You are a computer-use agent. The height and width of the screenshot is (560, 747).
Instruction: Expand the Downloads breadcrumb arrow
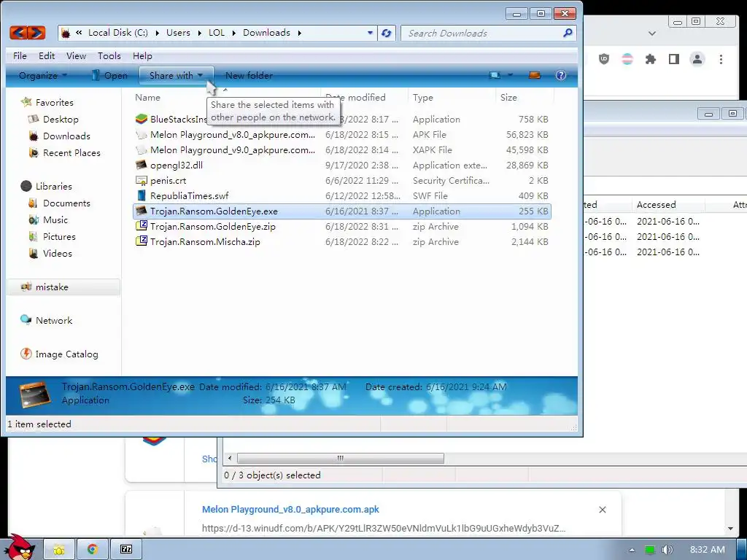click(300, 33)
